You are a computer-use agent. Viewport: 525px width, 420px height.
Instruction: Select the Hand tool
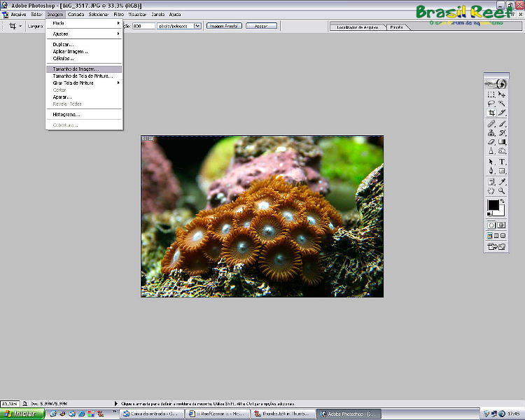pyautogui.click(x=491, y=190)
